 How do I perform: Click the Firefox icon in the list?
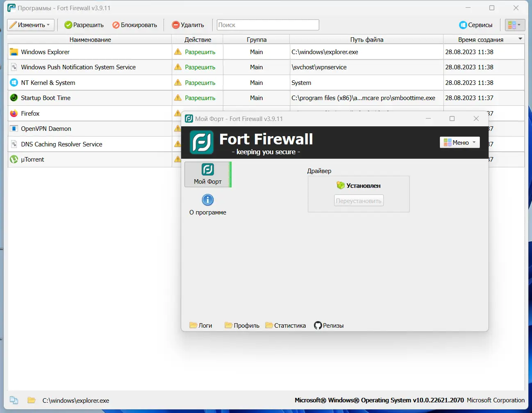click(14, 113)
